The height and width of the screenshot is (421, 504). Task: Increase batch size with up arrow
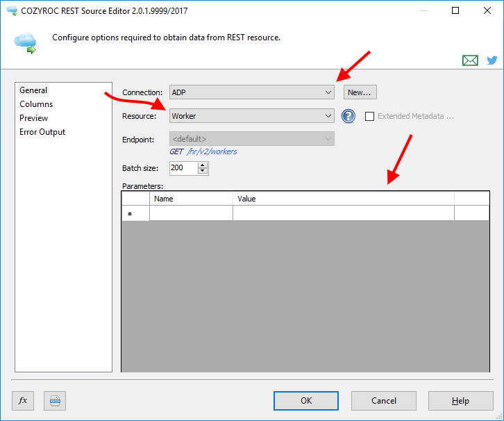click(203, 165)
